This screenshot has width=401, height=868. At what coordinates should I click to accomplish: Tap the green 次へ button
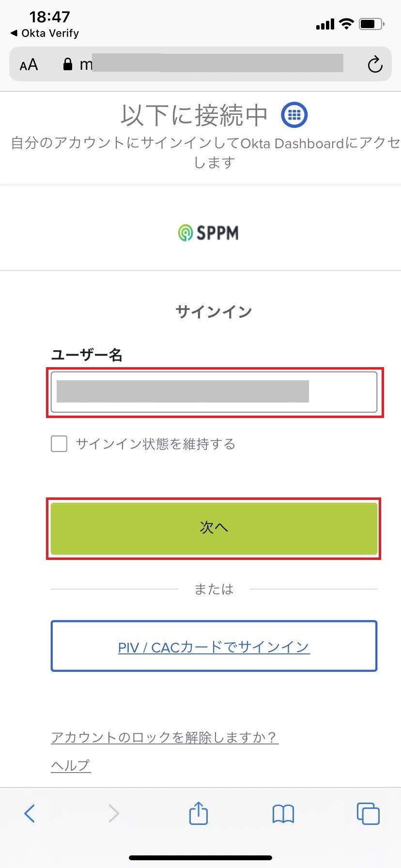point(214,528)
